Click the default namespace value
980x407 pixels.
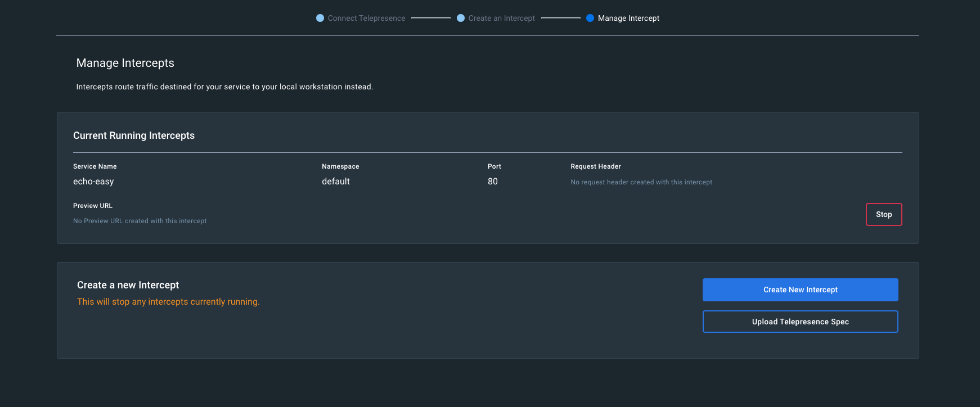coord(336,182)
